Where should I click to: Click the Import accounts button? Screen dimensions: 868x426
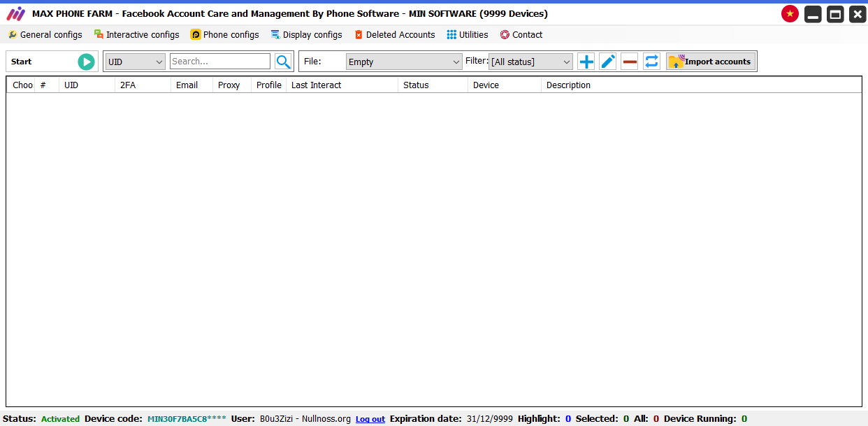click(711, 62)
